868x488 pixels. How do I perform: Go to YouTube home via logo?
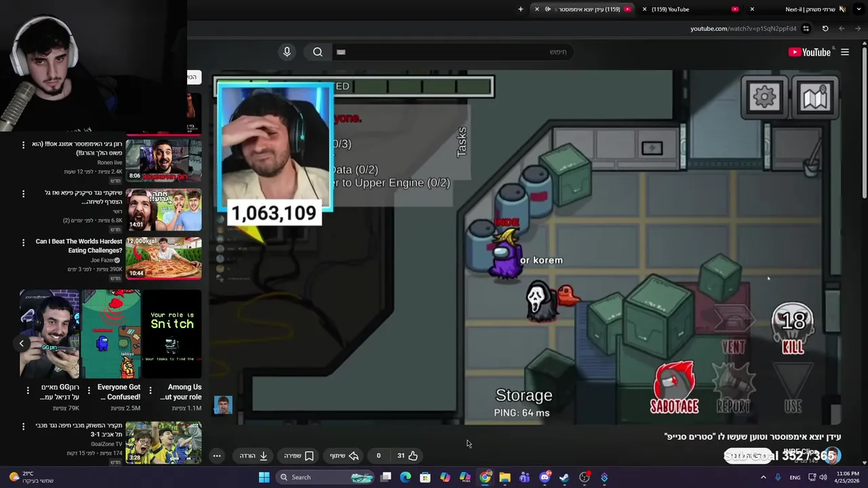pyautogui.click(x=809, y=52)
